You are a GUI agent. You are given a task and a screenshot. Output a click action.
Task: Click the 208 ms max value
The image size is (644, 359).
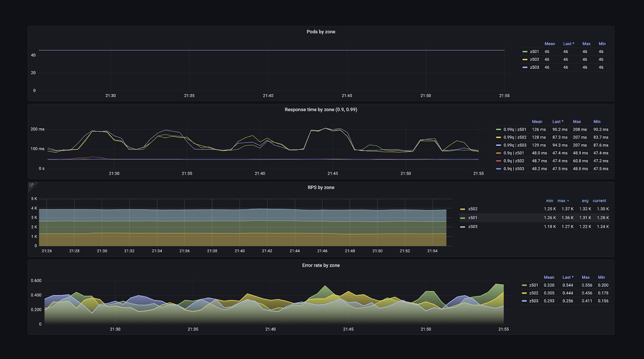pyautogui.click(x=580, y=129)
